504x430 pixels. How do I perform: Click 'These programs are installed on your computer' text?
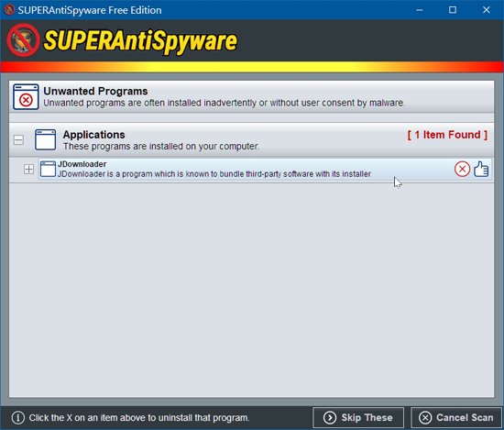pos(161,147)
